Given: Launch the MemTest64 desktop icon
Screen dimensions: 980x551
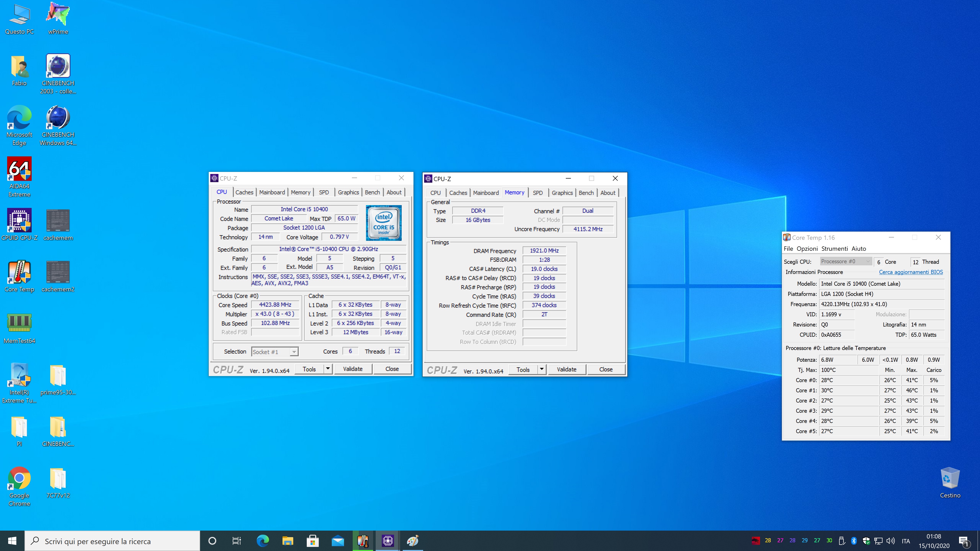Looking at the screenshot, I should point(19,328).
